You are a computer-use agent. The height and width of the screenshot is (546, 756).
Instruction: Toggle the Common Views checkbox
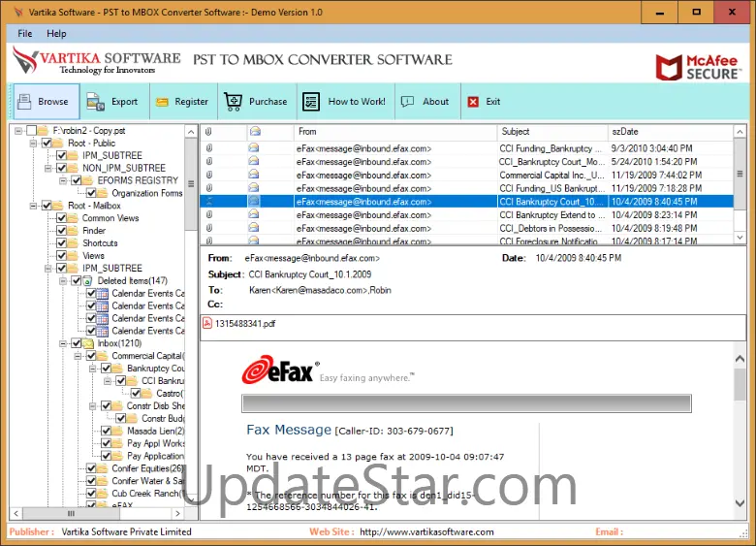[x=62, y=218]
